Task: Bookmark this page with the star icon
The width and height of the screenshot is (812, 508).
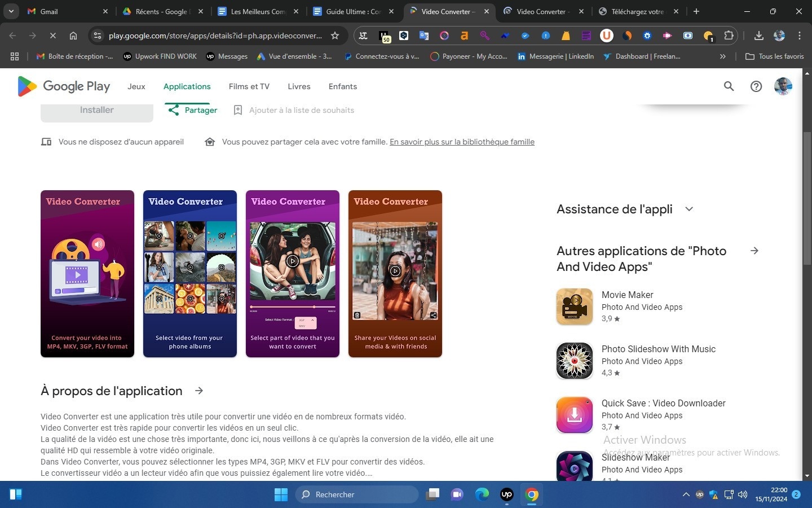Action: click(x=335, y=36)
